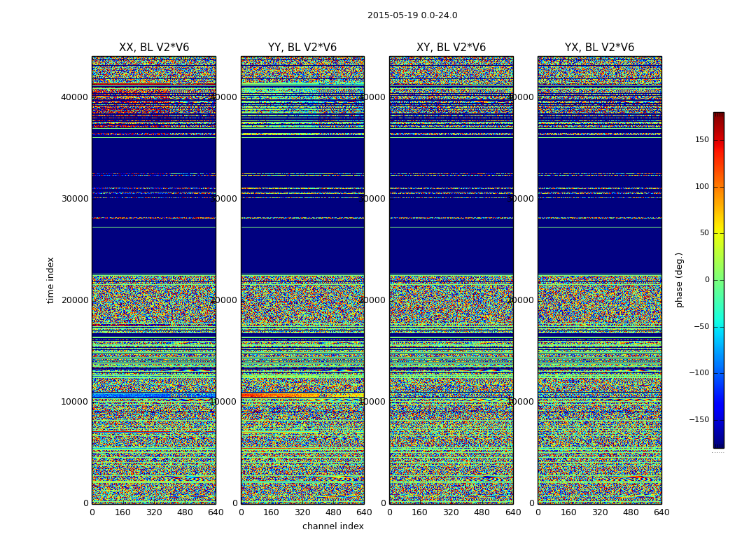735x560 pixels.
Task: Select the "phase (deg.)" colorbar label
Action: (x=679, y=279)
